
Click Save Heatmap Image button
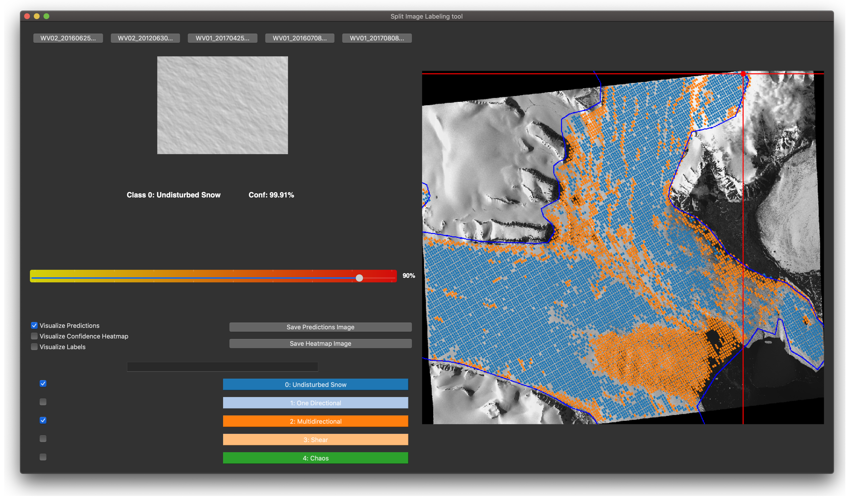point(320,343)
